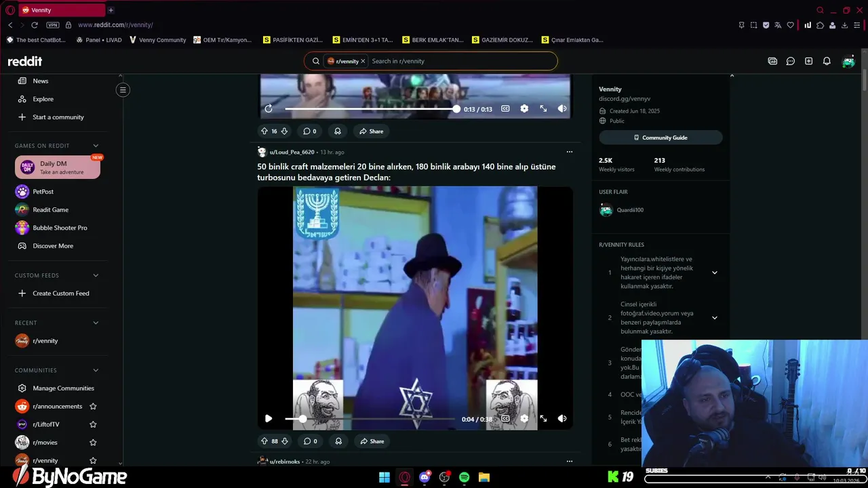Screen dimensions: 868x488
Task: Share the top post
Action: pyautogui.click(x=371, y=131)
